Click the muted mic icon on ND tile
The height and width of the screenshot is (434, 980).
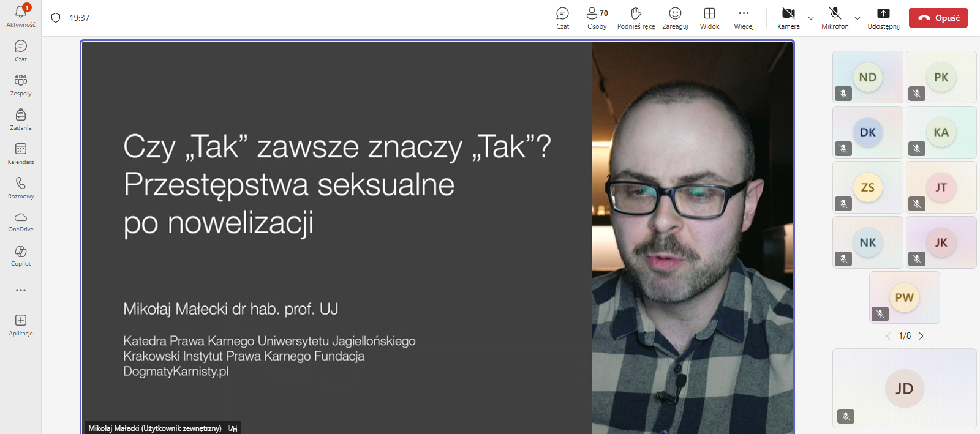point(843,94)
